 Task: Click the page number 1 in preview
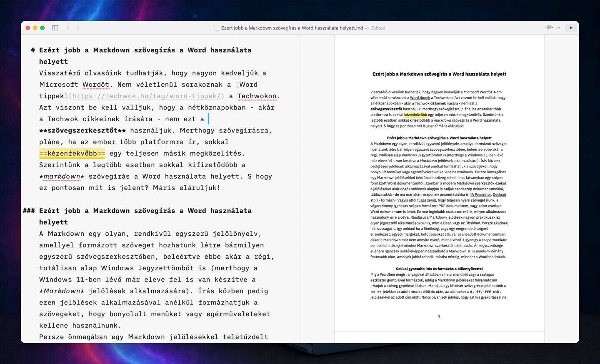(x=439, y=317)
